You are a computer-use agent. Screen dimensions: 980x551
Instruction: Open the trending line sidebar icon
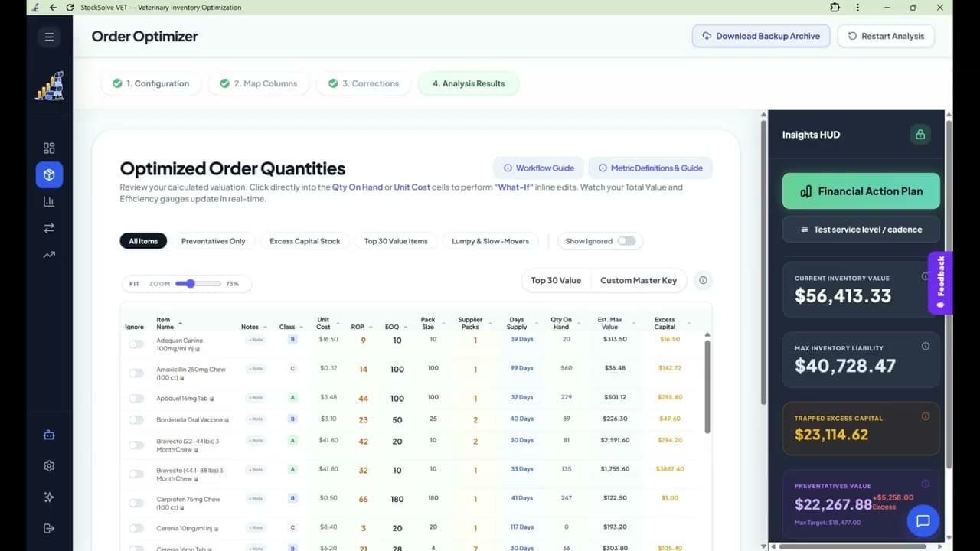49,255
